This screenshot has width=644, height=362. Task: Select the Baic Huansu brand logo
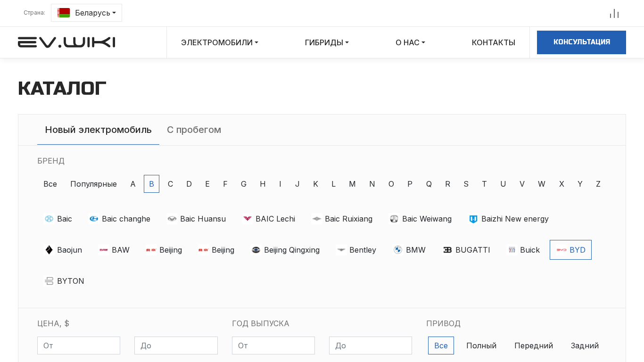point(172,219)
